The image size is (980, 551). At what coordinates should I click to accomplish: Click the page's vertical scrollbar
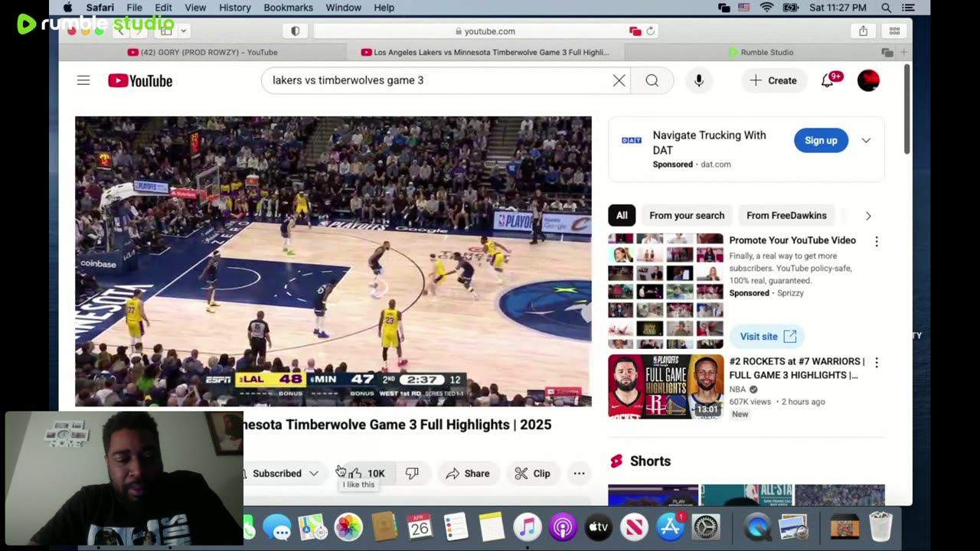pyautogui.click(x=907, y=109)
